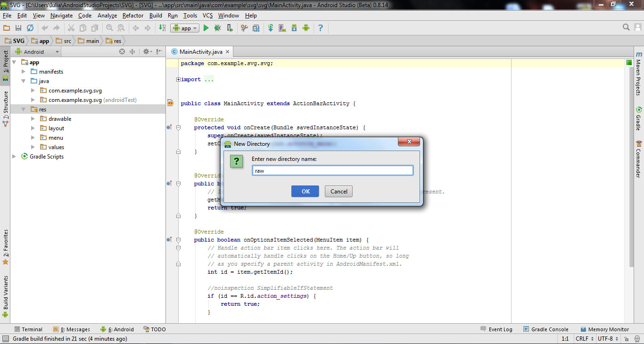Open the Gradle Console tool window

pos(545,329)
